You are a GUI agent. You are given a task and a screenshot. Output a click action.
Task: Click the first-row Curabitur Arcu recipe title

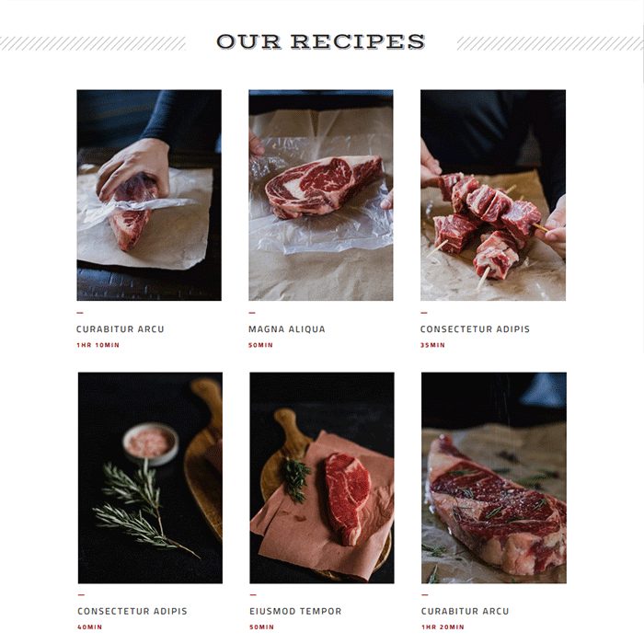point(121,329)
